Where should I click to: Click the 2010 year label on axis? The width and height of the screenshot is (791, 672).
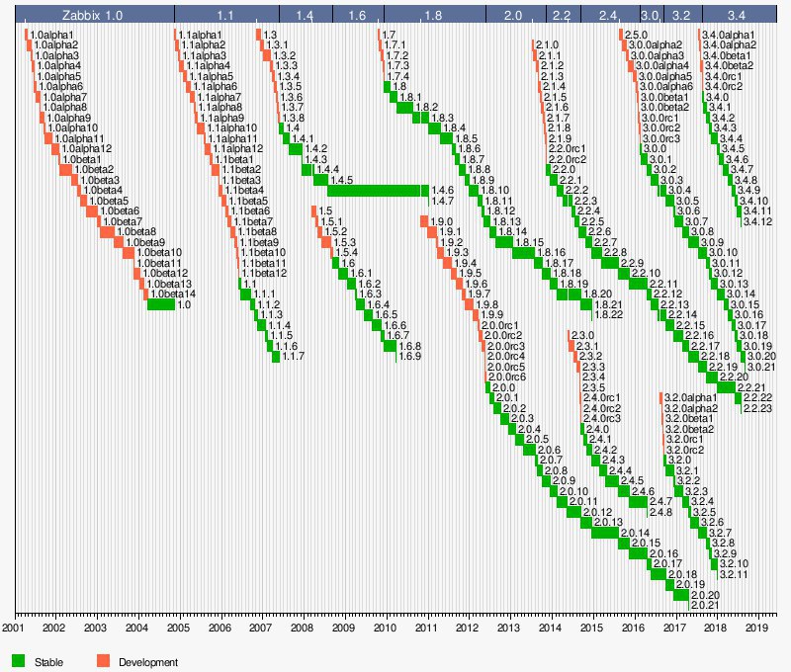click(386, 628)
